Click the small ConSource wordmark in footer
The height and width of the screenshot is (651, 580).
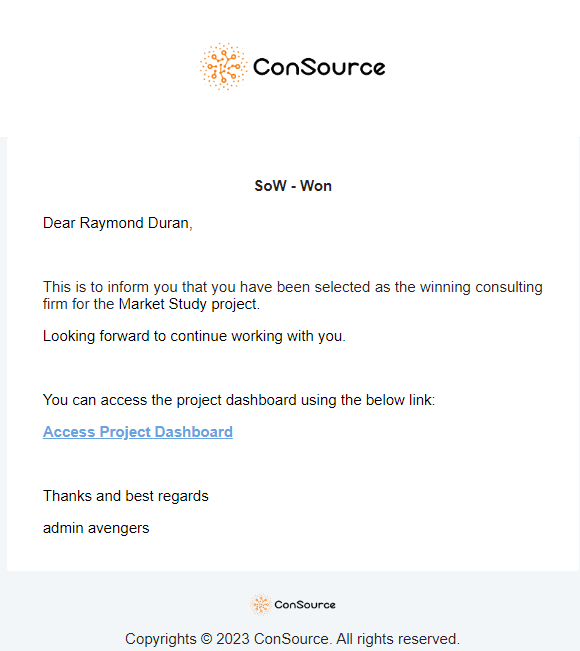click(x=305, y=605)
